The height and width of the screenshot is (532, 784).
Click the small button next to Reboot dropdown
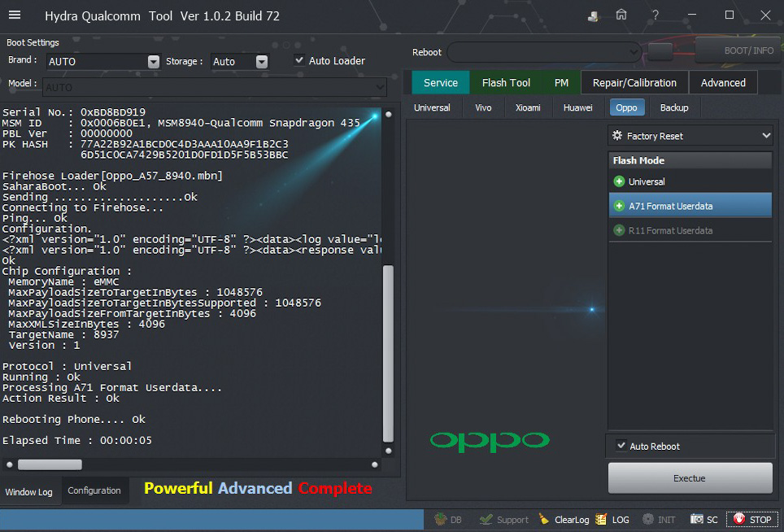(660, 51)
